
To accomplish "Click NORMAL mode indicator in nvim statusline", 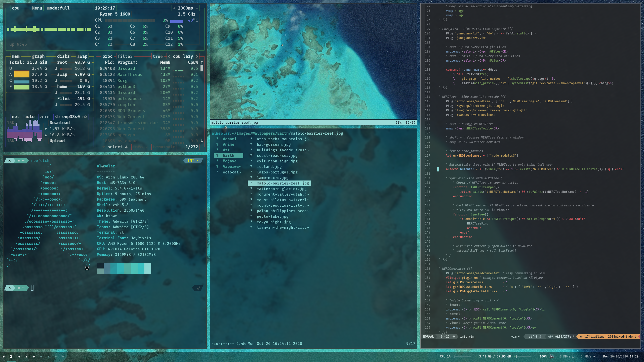I will 428,337.
